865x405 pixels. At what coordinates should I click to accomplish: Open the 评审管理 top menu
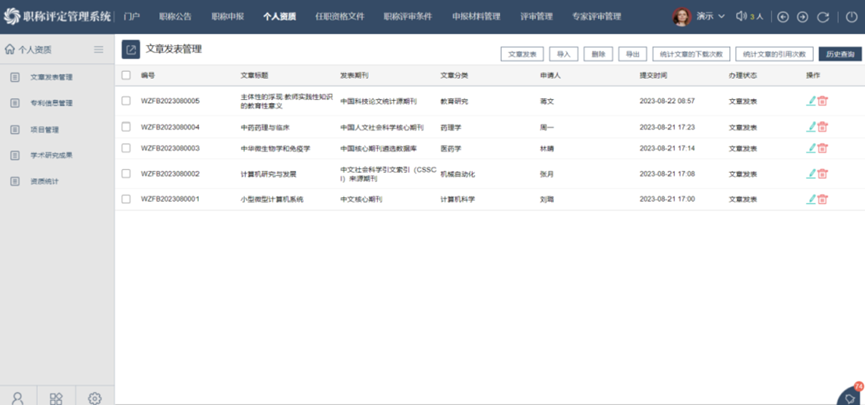point(536,17)
